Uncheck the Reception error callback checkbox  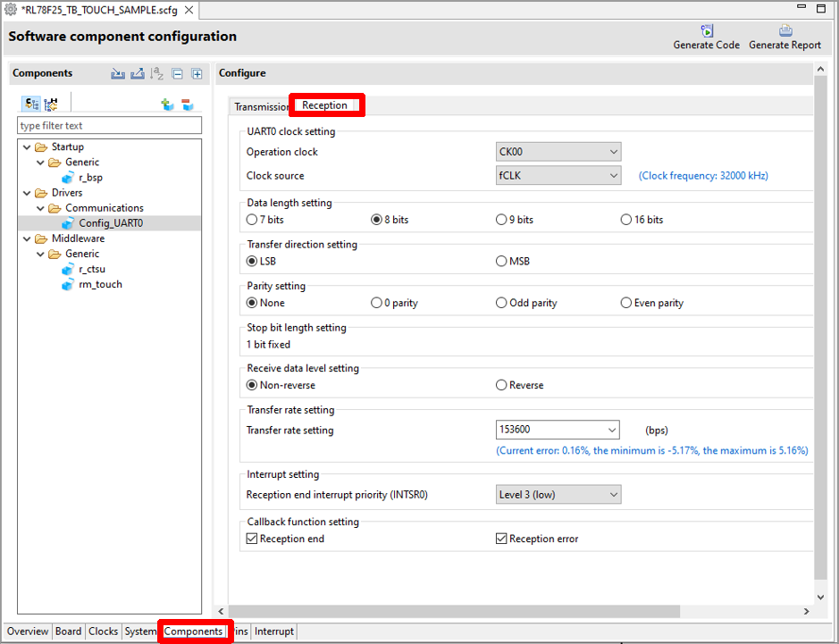(x=502, y=539)
